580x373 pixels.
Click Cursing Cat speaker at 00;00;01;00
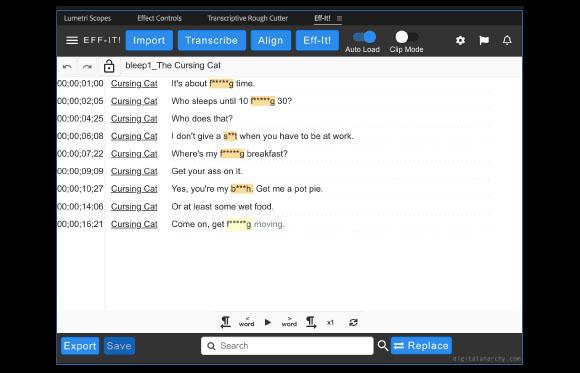coord(134,84)
